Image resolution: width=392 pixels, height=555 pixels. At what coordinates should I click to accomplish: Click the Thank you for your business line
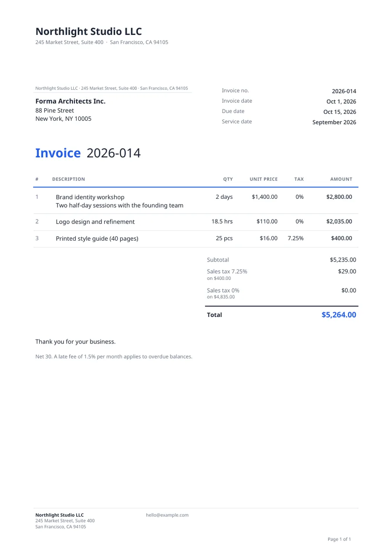click(75, 342)
